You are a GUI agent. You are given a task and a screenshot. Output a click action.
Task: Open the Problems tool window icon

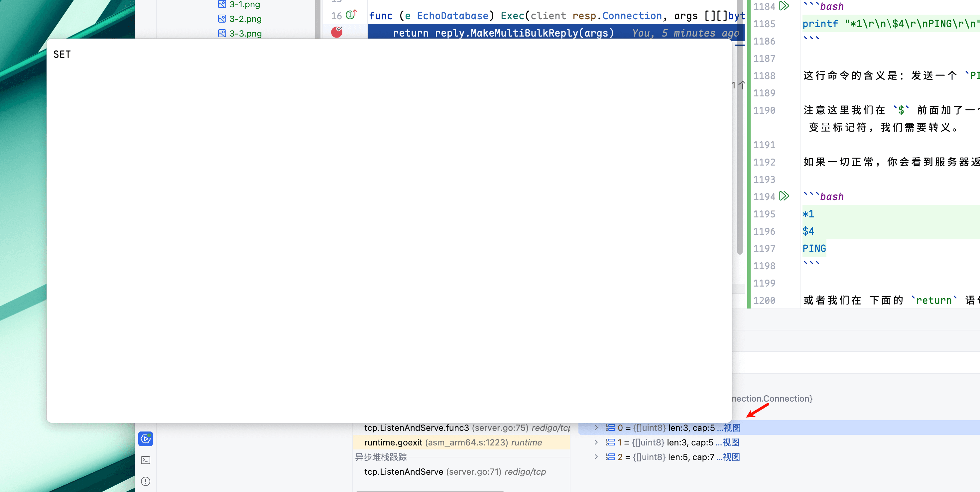point(145,481)
